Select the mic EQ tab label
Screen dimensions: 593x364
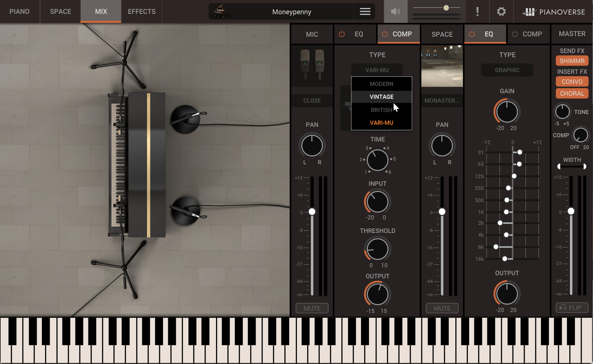[x=359, y=34]
